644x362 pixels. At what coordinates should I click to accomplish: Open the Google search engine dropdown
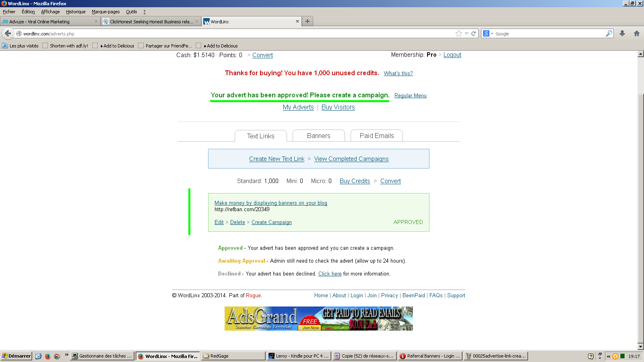point(488,34)
